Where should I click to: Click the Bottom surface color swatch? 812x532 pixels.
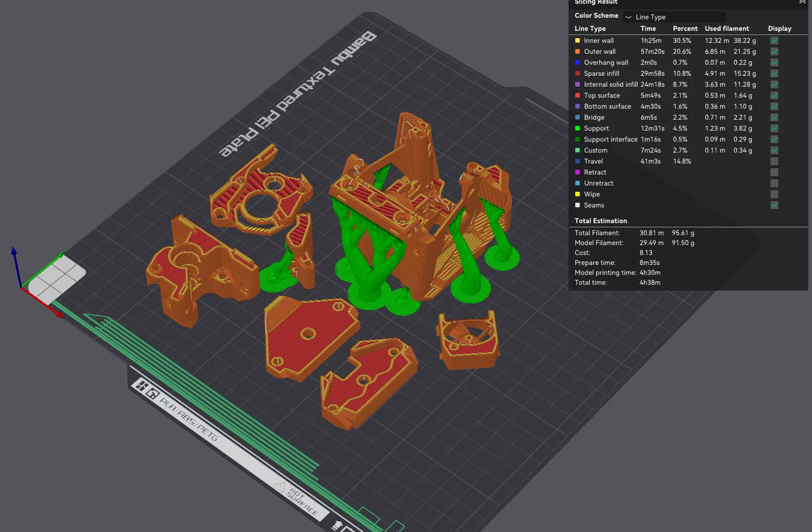coord(577,106)
